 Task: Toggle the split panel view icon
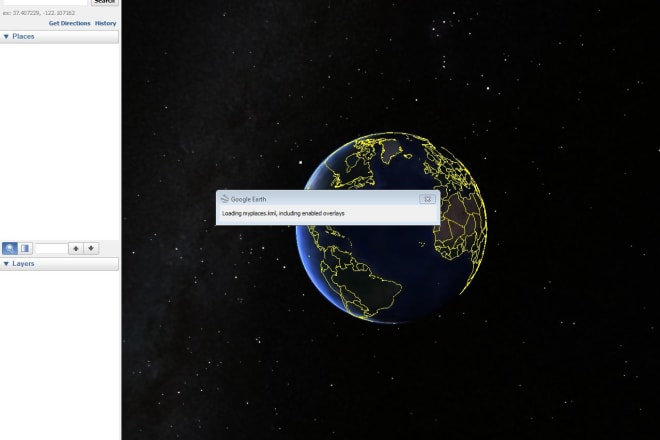click(25, 248)
